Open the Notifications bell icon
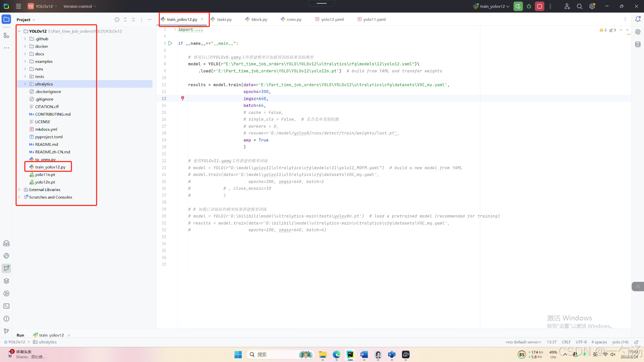The image size is (644, 362). coord(638,19)
